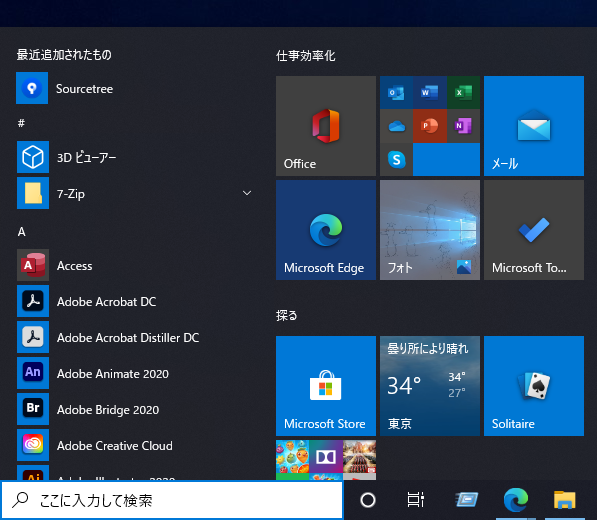Open Microsoft Edge from the taskbar

pyautogui.click(x=516, y=500)
